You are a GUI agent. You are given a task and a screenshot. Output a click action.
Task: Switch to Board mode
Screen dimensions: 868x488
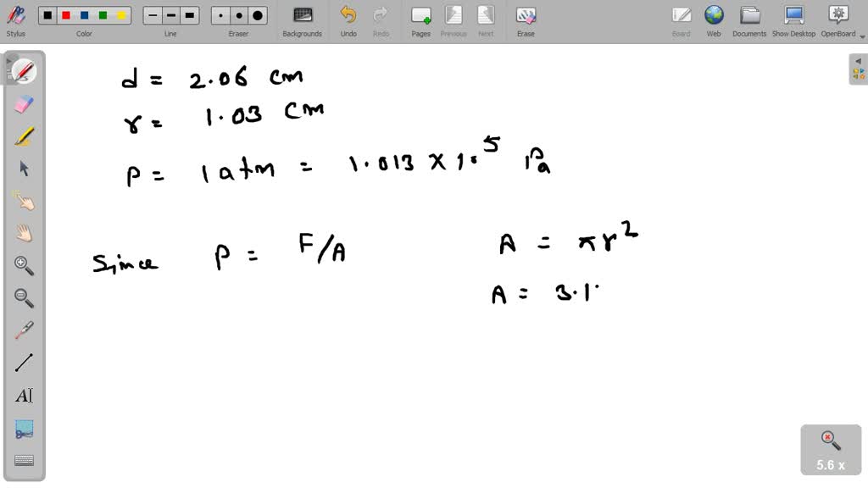click(x=681, y=21)
